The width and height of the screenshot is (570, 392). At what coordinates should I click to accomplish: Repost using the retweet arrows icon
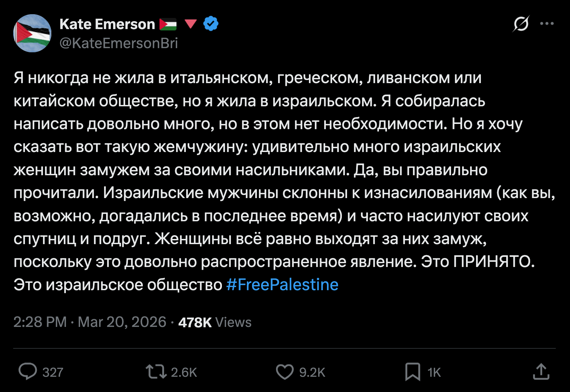tap(156, 372)
